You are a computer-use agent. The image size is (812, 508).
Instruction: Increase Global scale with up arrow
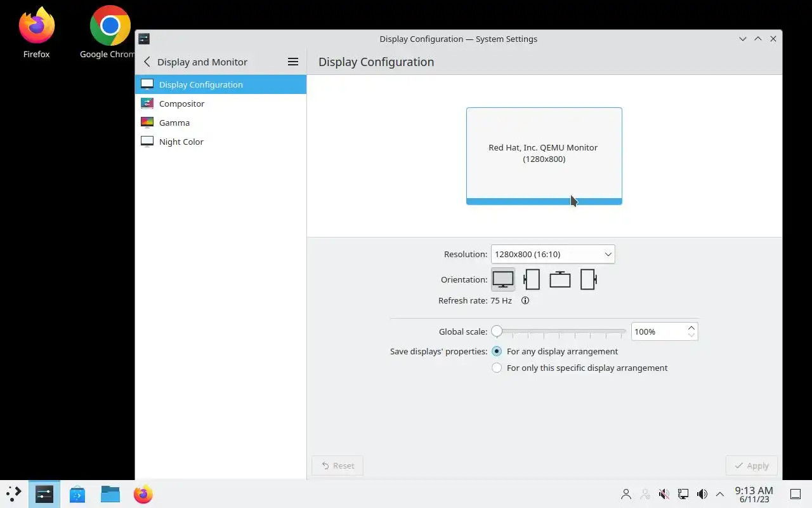tap(691, 327)
